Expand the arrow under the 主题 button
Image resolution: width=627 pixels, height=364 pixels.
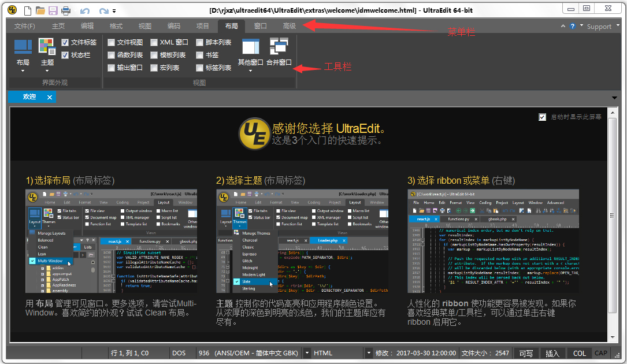[x=47, y=71]
